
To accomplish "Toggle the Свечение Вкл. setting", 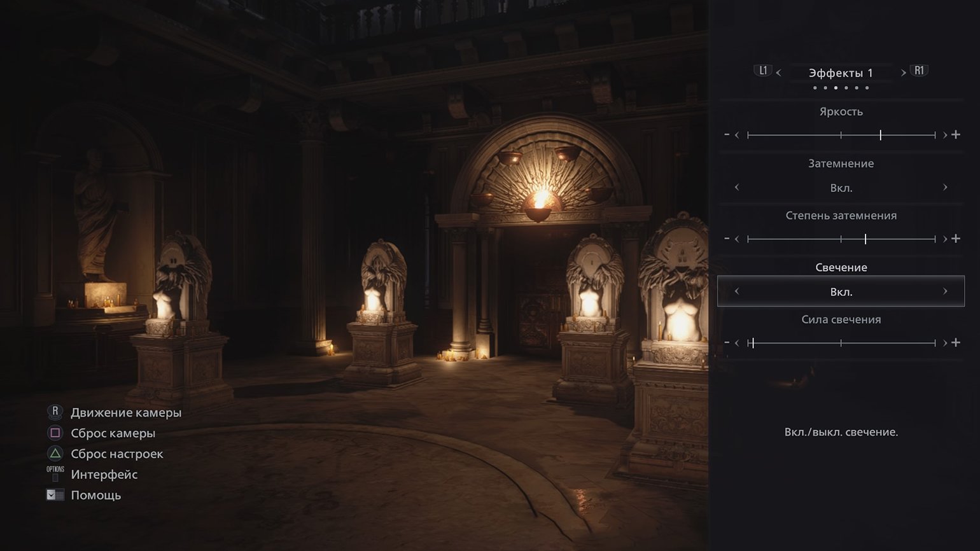I will [841, 292].
